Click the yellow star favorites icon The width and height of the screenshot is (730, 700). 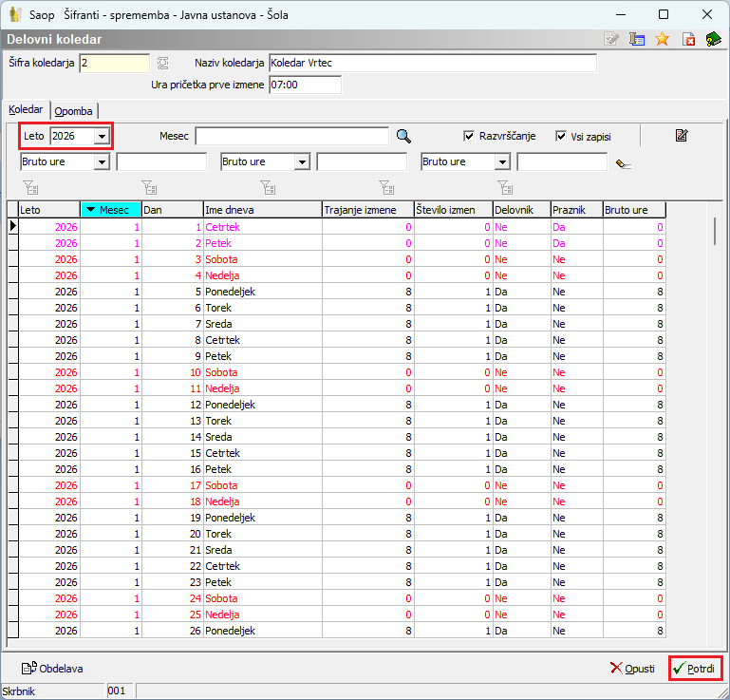click(x=663, y=39)
